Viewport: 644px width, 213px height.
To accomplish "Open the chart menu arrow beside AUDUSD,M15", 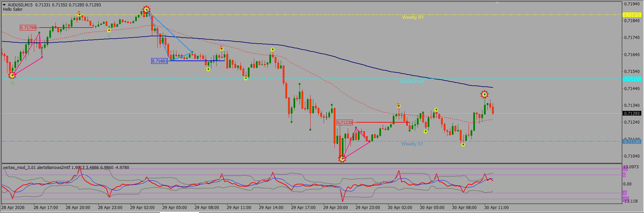I will [4, 5].
